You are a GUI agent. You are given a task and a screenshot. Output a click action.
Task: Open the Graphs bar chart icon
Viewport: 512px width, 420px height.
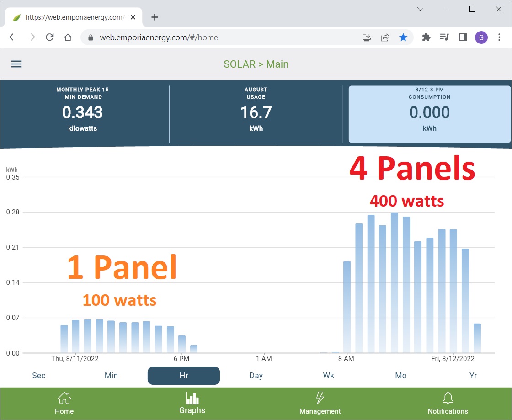coord(192,399)
